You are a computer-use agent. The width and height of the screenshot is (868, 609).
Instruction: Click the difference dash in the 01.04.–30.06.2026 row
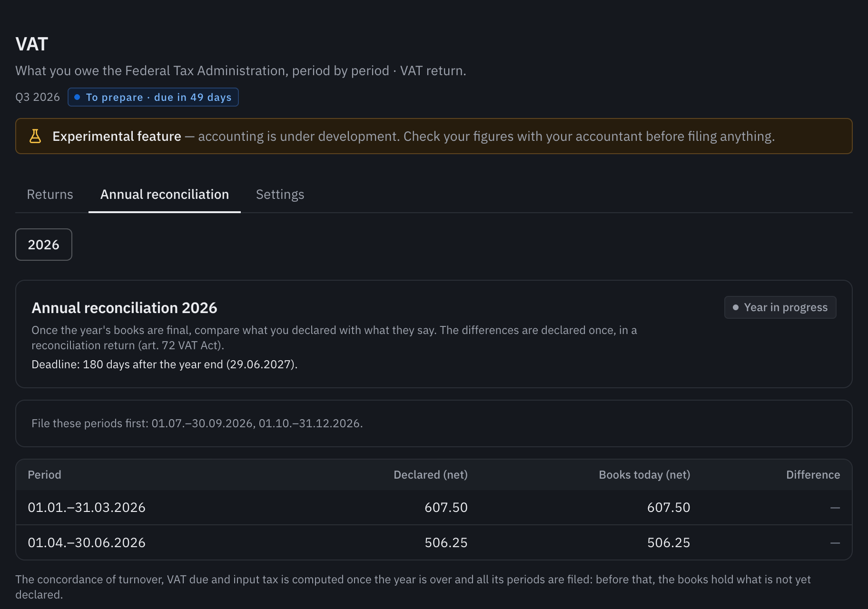(835, 543)
